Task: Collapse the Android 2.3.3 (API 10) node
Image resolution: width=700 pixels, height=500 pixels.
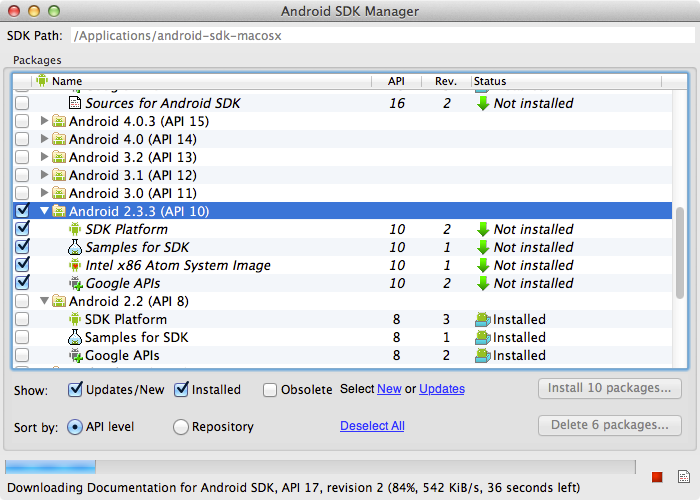Action: [44, 211]
